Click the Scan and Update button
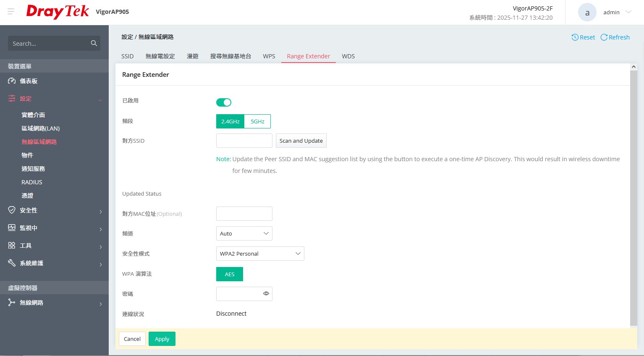The width and height of the screenshot is (644, 356). pyautogui.click(x=301, y=141)
